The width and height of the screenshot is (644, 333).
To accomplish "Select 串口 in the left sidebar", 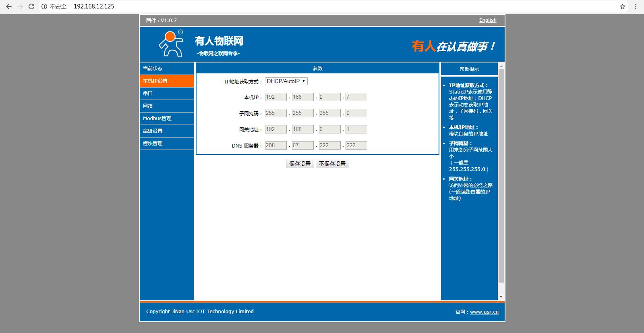I will pos(148,94).
